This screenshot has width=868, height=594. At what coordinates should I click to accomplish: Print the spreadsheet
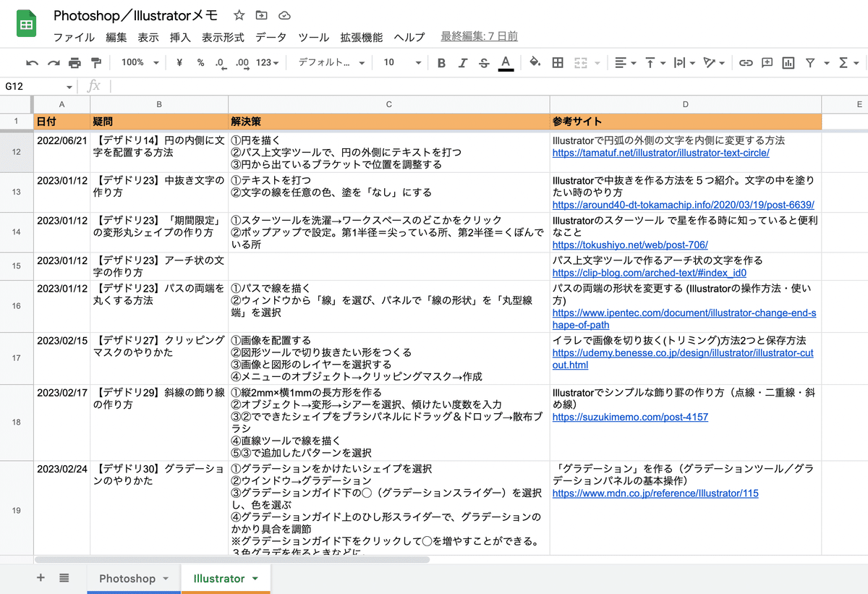coord(75,63)
